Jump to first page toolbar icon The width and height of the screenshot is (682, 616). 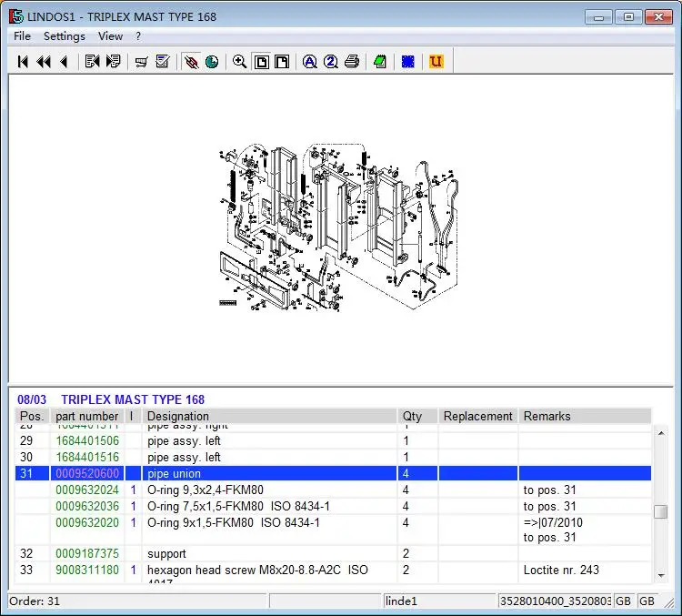coord(23,62)
